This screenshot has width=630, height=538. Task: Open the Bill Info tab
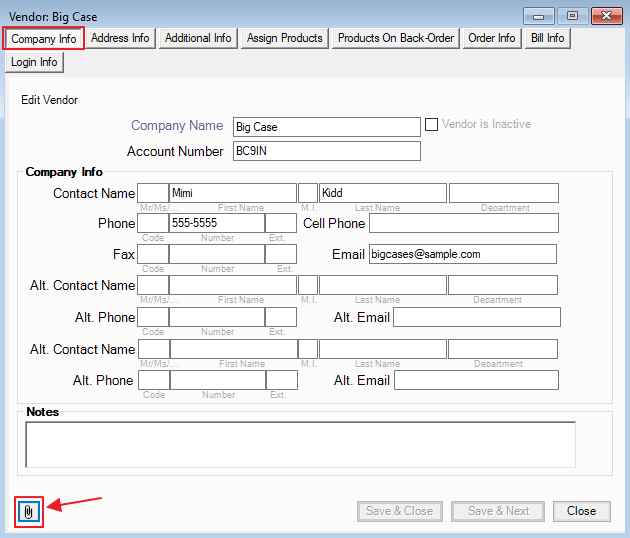[x=547, y=38]
